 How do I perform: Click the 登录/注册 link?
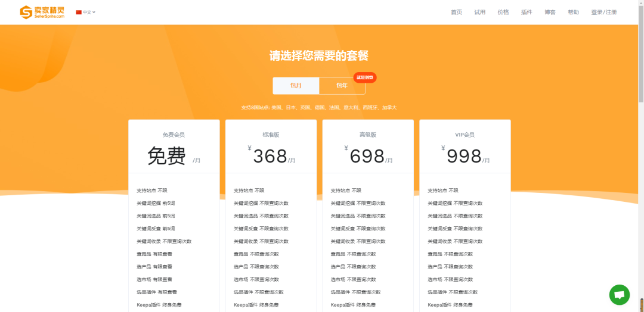pos(603,13)
